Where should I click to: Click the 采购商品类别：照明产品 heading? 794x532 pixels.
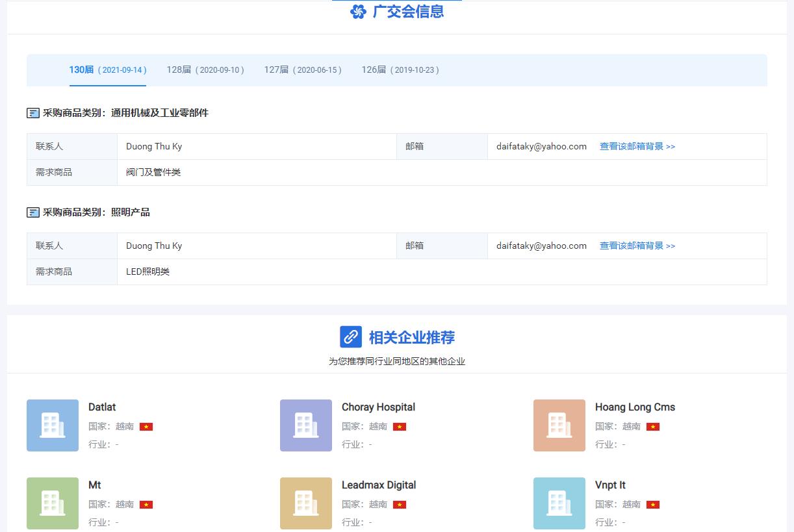[96, 212]
